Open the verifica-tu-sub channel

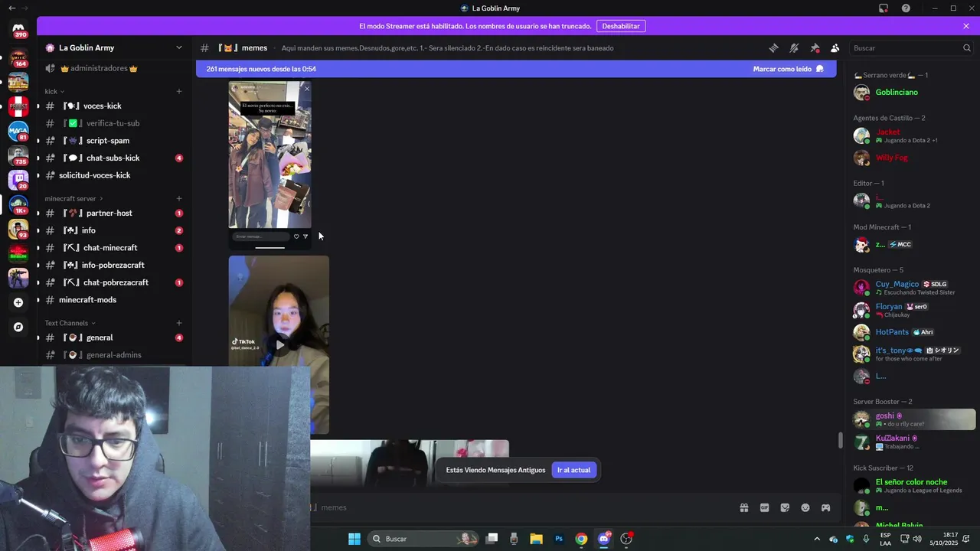point(113,123)
